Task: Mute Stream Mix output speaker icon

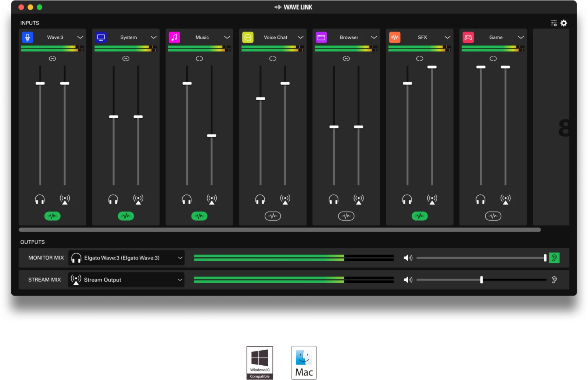Action: [408, 280]
